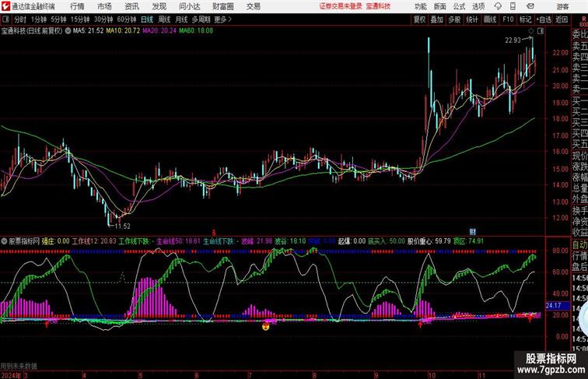The image size is (588, 379).
Task: Click the 2024年 date axis label
Action: (11, 375)
